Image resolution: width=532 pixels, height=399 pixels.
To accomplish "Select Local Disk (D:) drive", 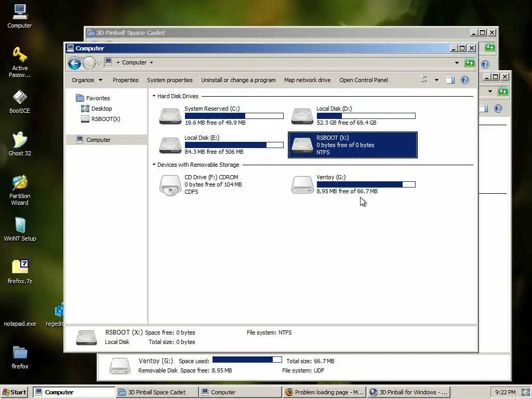I will click(353, 116).
